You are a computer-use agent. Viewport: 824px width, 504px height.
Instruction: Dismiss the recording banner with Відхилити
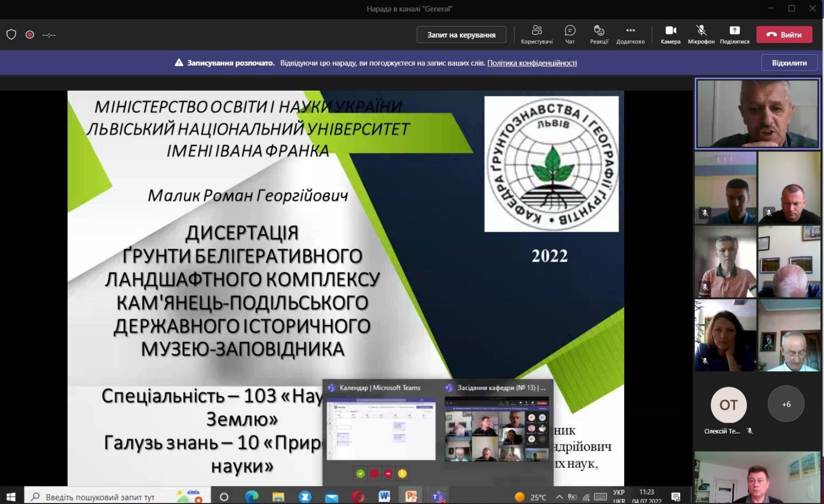click(x=789, y=63)
